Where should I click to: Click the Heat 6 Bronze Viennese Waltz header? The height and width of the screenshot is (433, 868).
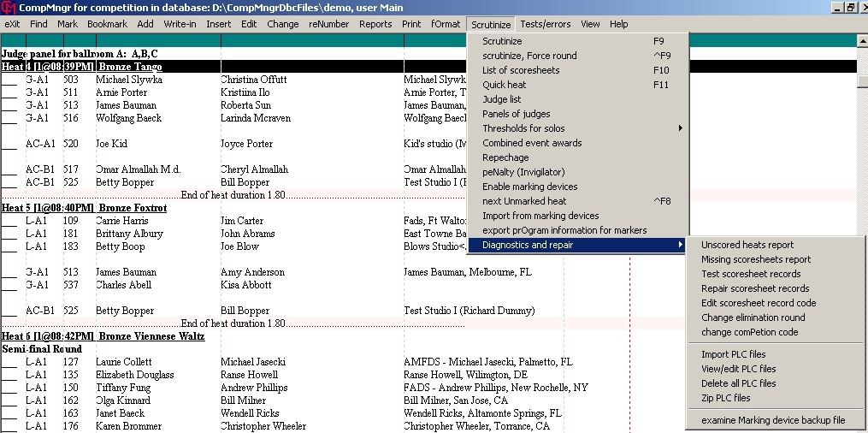point(103,336)
